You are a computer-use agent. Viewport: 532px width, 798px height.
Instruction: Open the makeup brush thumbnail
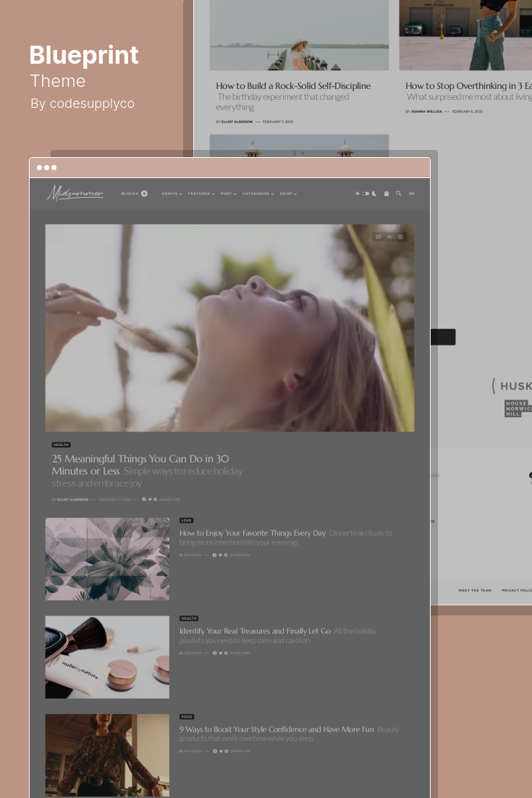(107, 657)
